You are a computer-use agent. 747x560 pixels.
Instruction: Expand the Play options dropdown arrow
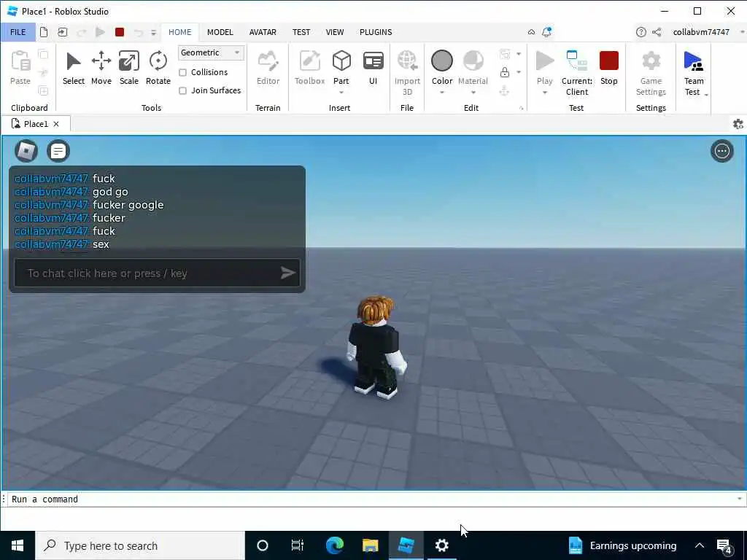[x=544, y=93]
